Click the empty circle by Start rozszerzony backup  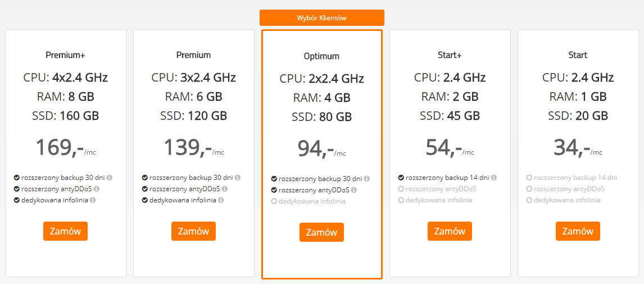point(529,178)
